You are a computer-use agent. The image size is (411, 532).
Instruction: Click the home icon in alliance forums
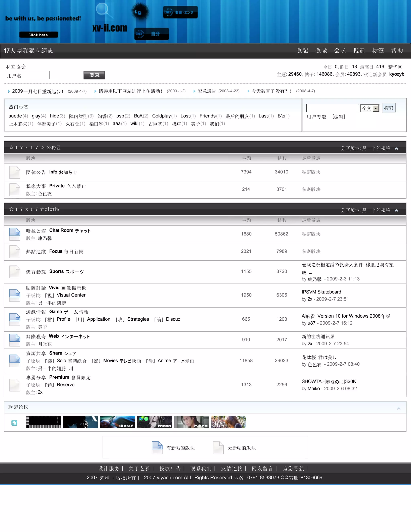(x=14, y=423)
